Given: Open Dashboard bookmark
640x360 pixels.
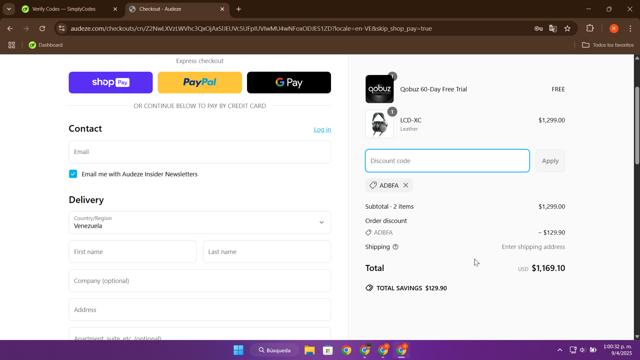Looking at the screenshot, I should tap(46, 45).
